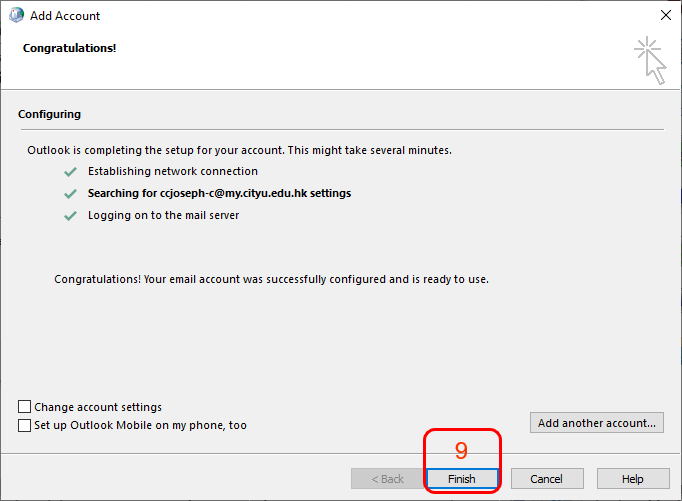The image size is (682, 501).
Task: Close the Add Account dialog window
Action: click(666, 16)
